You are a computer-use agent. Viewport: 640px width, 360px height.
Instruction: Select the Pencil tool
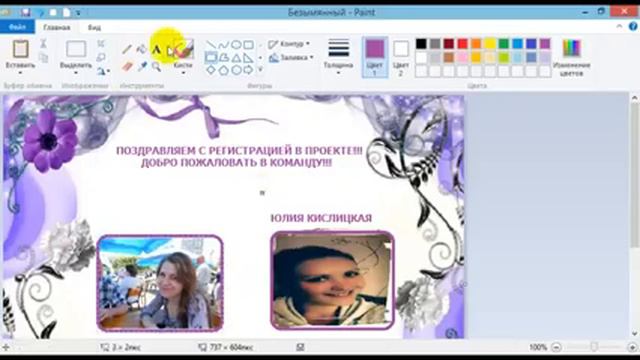pyautogui.click(x=127, y=49)
